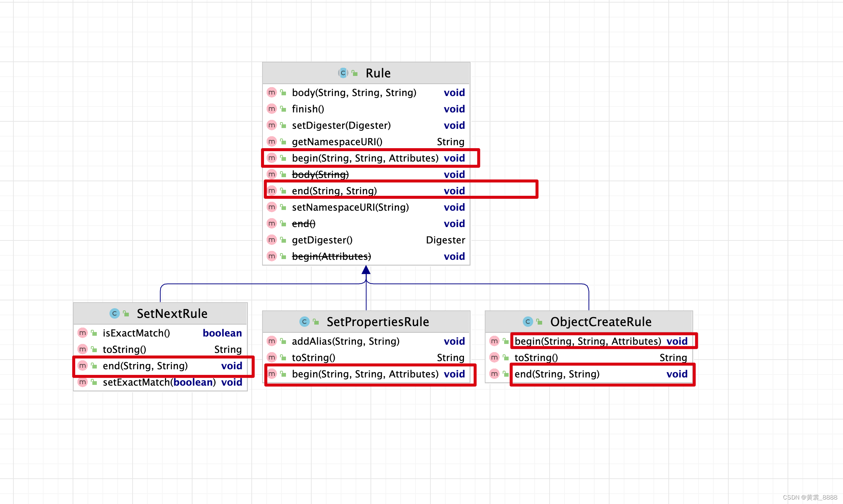Click the boolean return type of isExactMatch()
843x504 pixels.
222,333
